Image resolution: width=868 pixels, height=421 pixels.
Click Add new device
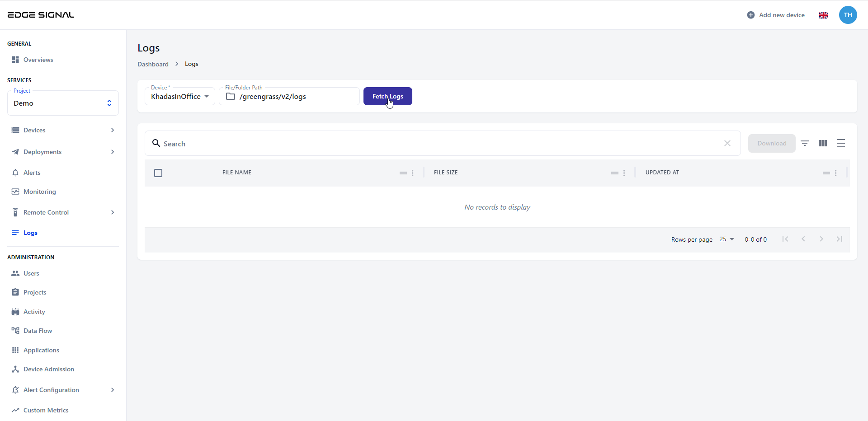pos(776,15)
